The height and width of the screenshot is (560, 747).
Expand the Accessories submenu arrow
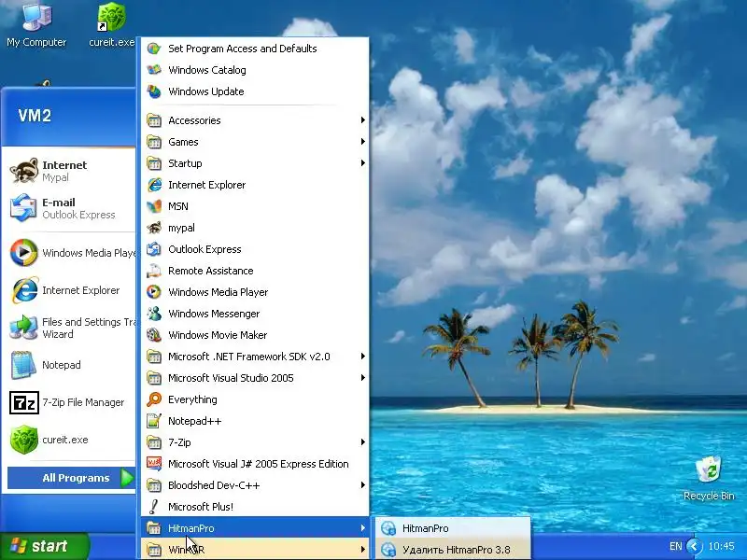(363, 120)
